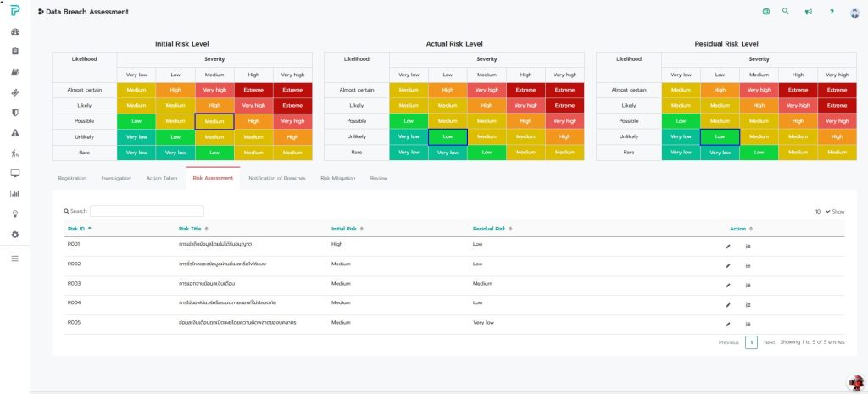Click the globe language icon
This screenshot has width=868, height=394.
coord(766,11)
